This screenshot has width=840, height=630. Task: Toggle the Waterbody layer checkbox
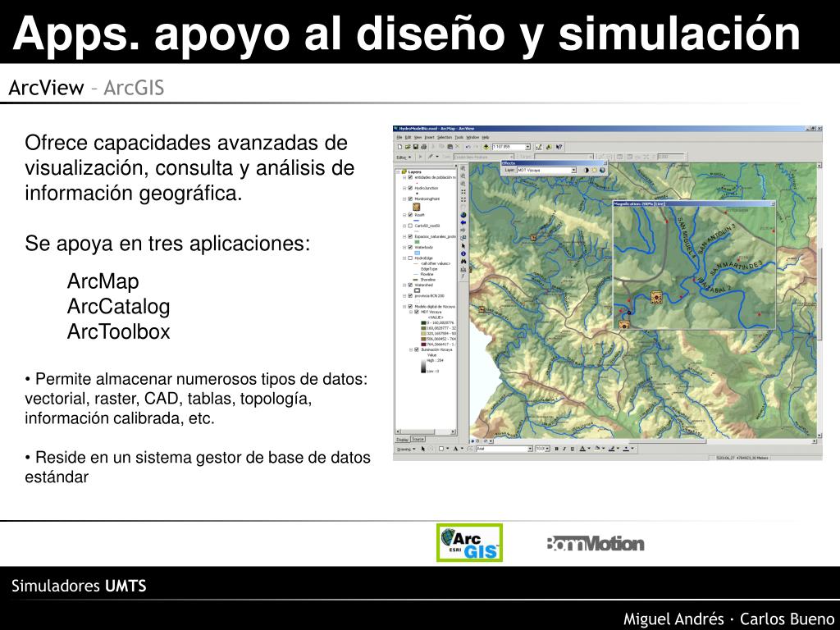410,248
